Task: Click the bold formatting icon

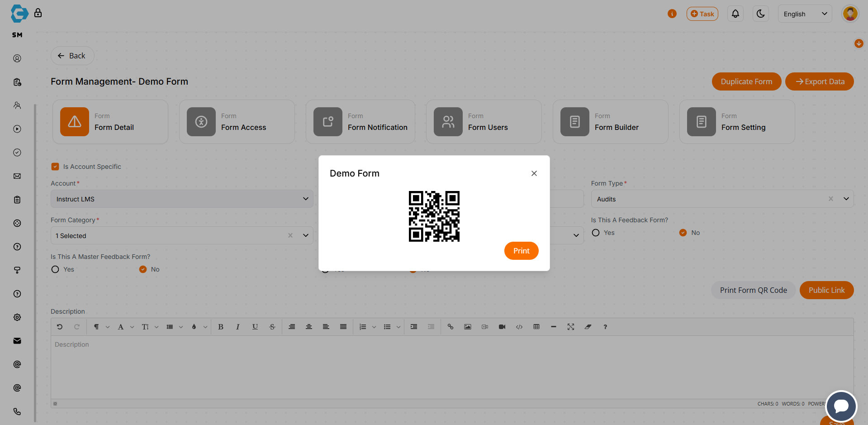Action: click(221, 327)
